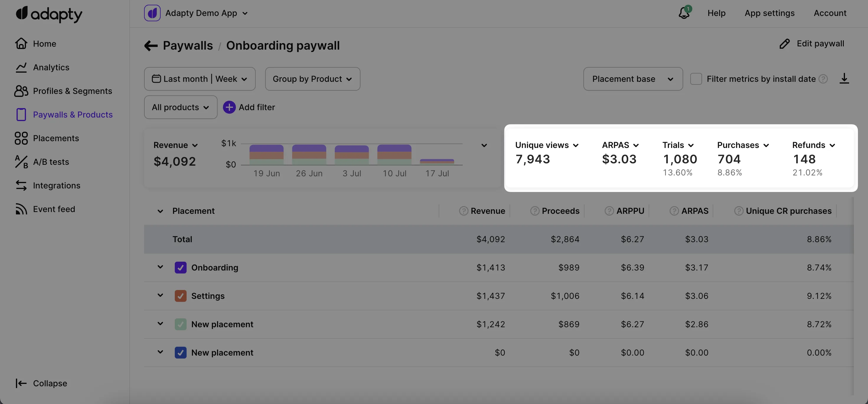Click the download export arrow icon

(844, 79)
